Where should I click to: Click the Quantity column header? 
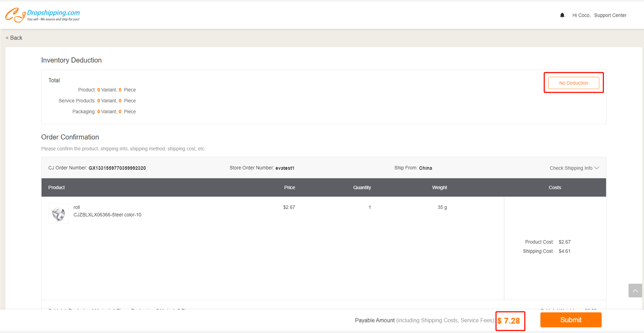point(362,188)
